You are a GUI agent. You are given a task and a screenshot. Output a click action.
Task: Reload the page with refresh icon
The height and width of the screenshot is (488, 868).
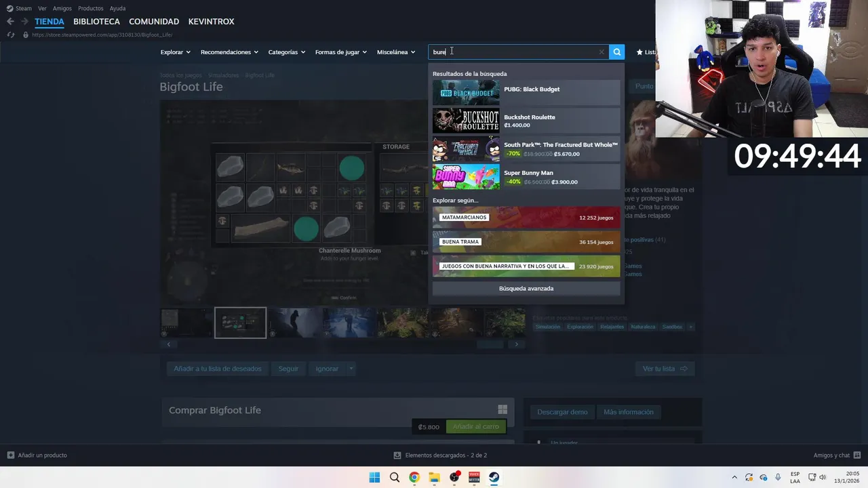pyautogui.click(x=10, y=35)
